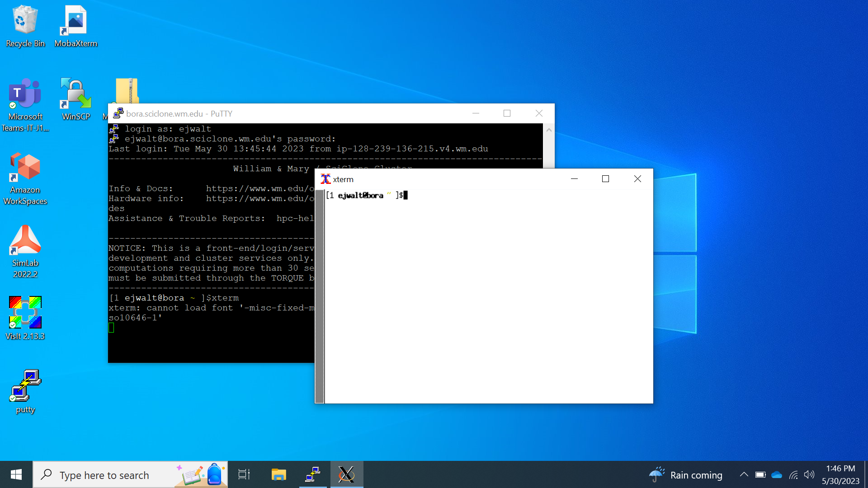Open the Rain coming weather widget
This screenshot has height=488, width=868.
pos(686,475)
